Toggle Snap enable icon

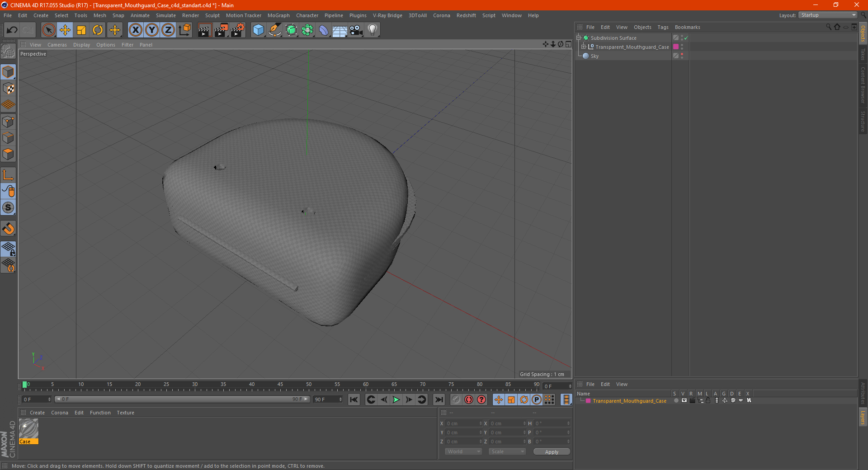point(8,208)
